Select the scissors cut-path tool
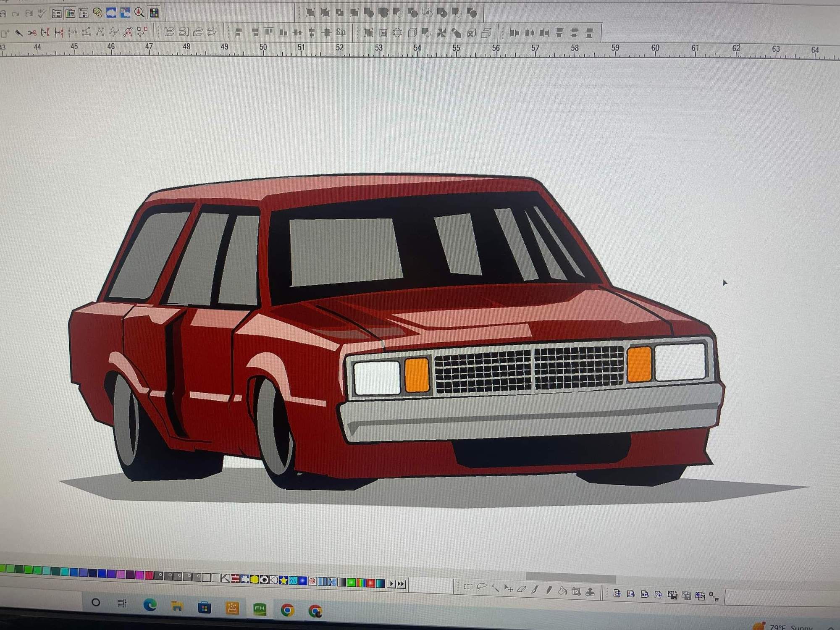This screenshot has width=840, height=630. (x=32, y=32)
